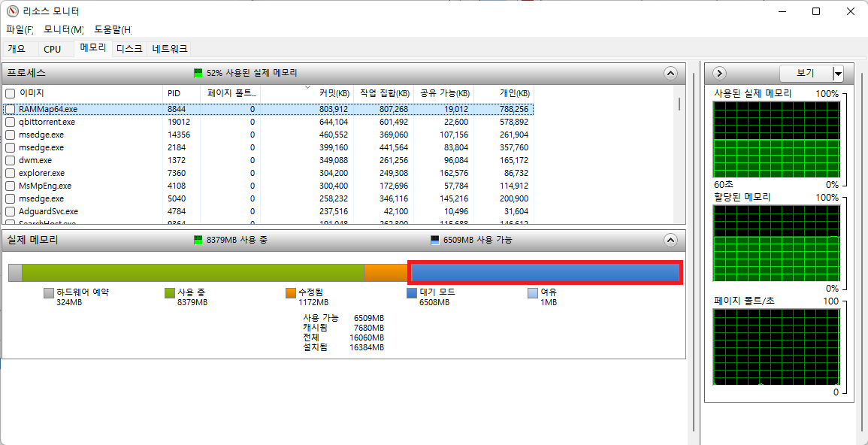The image size is (868, 445).
Task: Check the explorer.exe process checkbox
Action: (10, 173)
